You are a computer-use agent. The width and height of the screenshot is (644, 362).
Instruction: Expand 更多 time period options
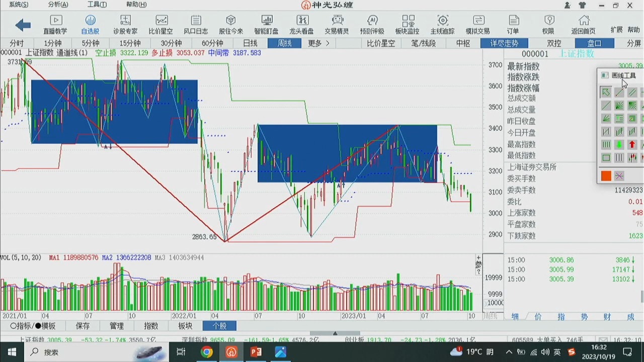coord(319,43)
